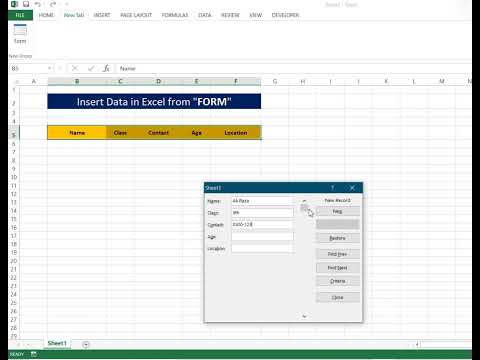Click the Contact field in the form
Viewport: 480px width, 360px height.
pos(263,225)
